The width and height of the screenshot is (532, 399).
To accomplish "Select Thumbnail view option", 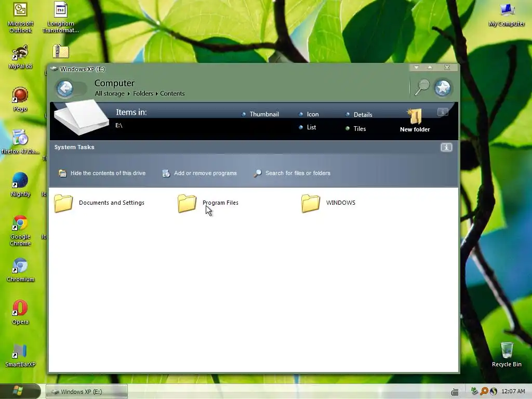I will click(261, 114).
